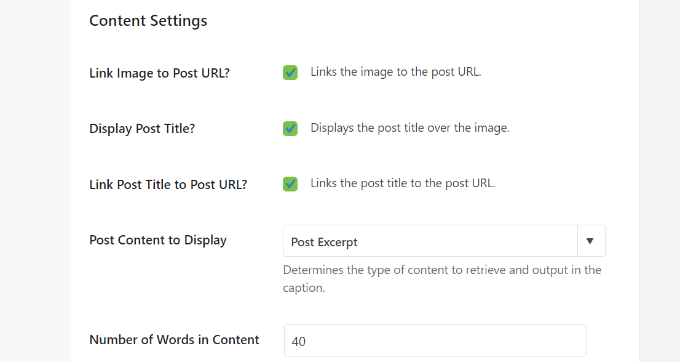680x362 pixels.
Task: Click the Link Image to Post URL? label
Action: 159,73
